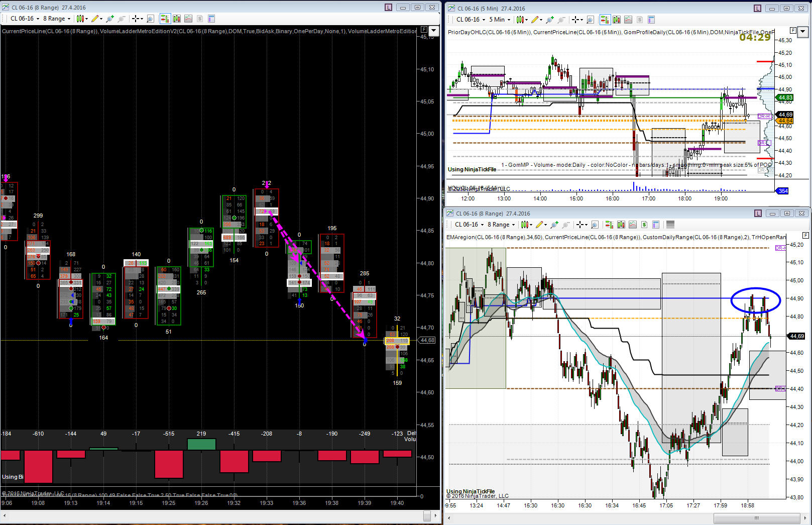Expand indicator label dropdown arrow in left chart
Image resolution: width=812 pixels, height=525 pixels.
coord(435,30)
